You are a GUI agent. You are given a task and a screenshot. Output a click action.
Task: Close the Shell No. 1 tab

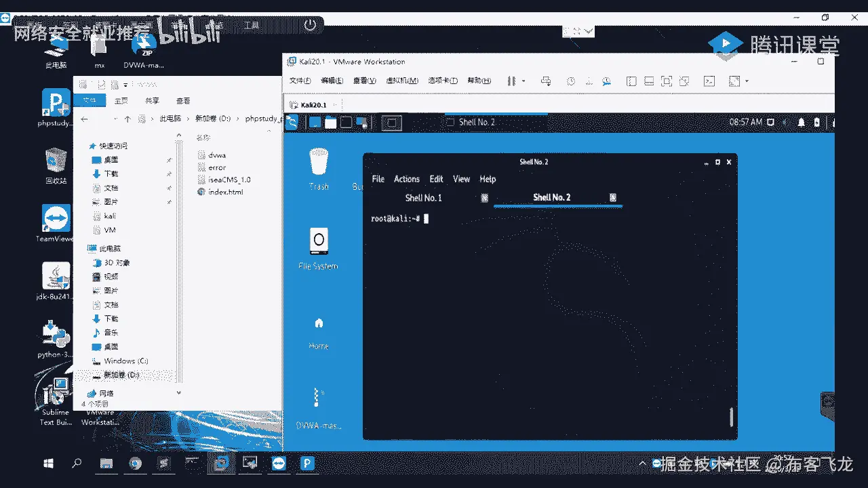pyautogui.click(x=485, y=198)
